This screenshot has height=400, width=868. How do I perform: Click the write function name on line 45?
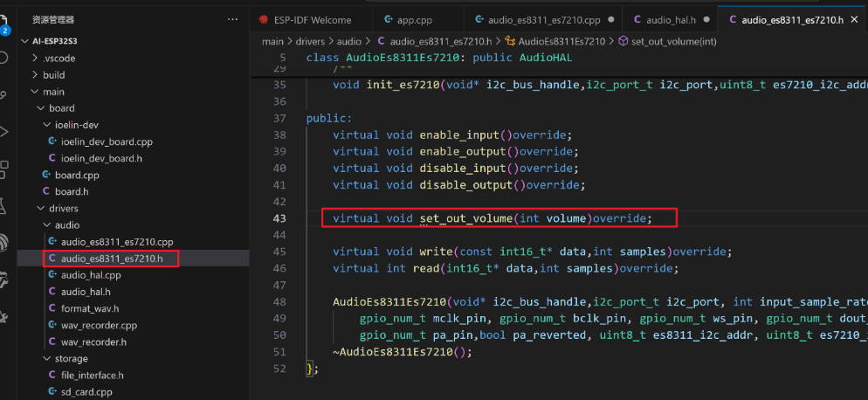(x=437, y=252)
